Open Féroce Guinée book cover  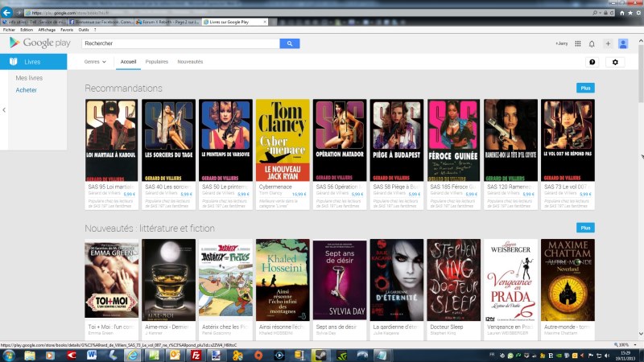454,140
